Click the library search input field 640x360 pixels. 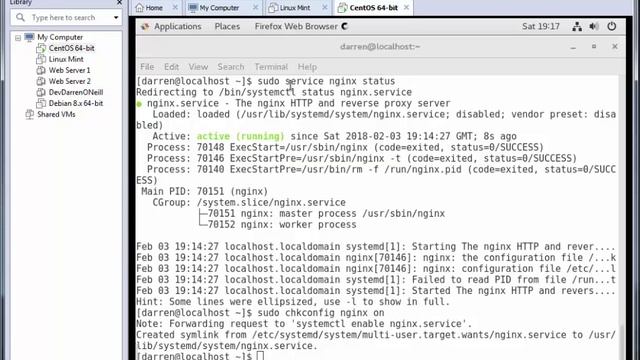coord(66,18)
